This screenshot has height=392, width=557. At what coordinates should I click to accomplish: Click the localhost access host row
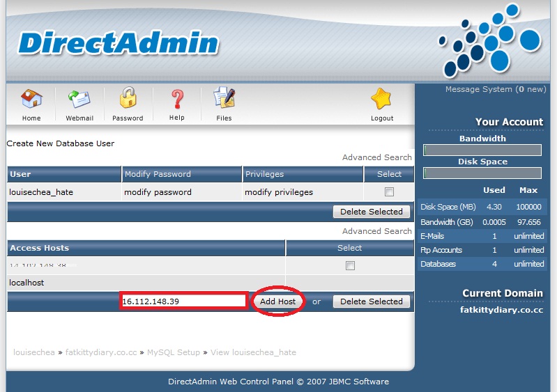(x=211, y=283)
